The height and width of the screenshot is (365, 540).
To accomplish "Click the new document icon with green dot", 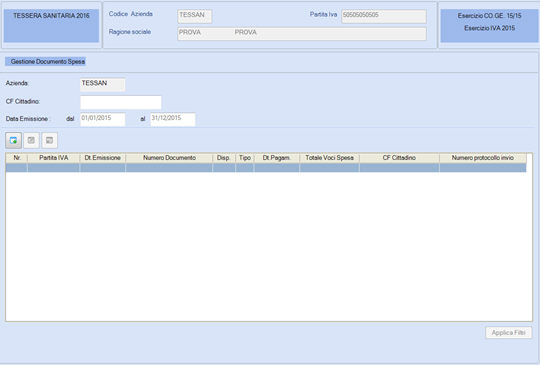I will (13, 140).
